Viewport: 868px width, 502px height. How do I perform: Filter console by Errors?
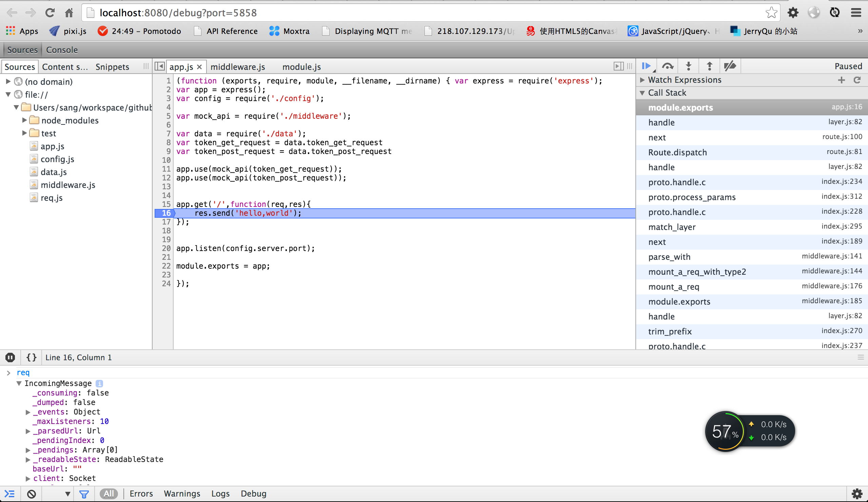coord(141,494)
